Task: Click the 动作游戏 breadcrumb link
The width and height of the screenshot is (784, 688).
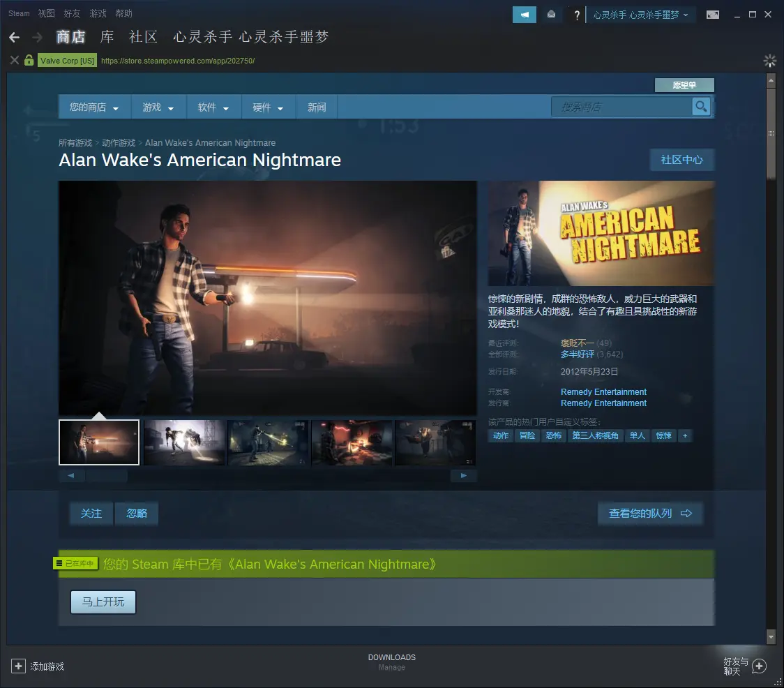Action: (x=119, y=142)
